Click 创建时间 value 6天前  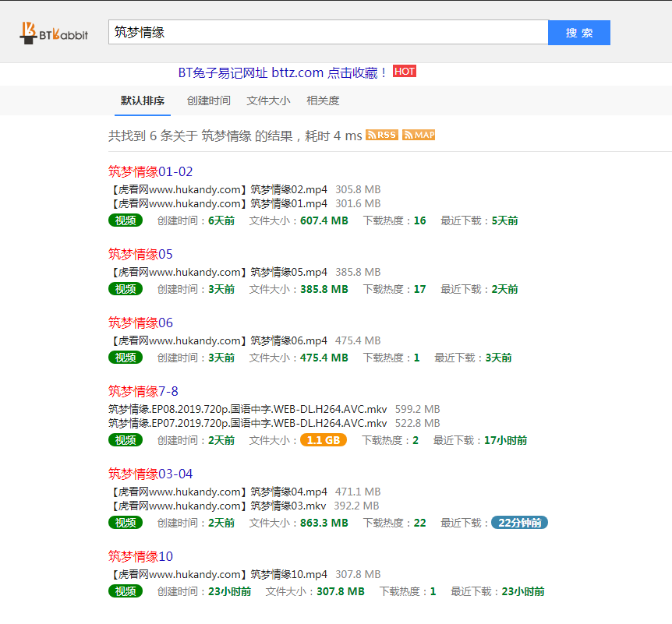point(221,220)
